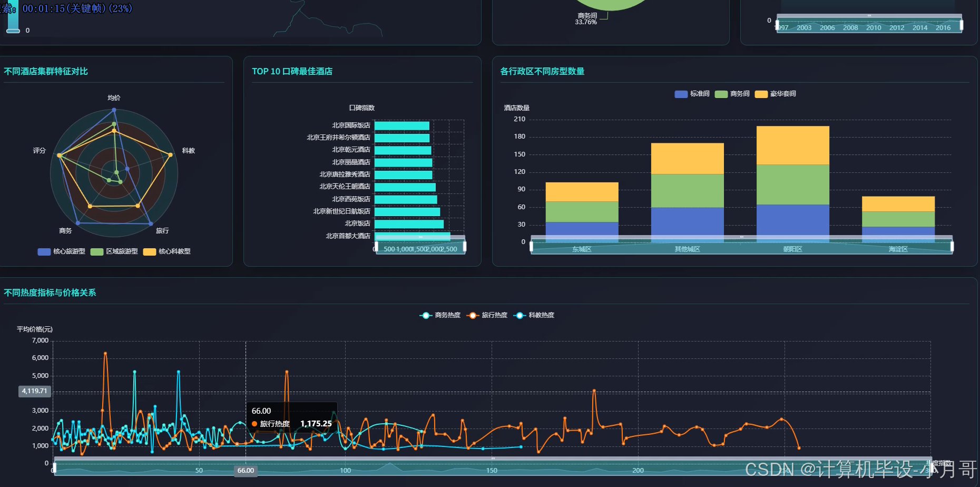
Task: Click the 北京唐拉雅秀酒店 bar
Action: [x=404, y=174]
